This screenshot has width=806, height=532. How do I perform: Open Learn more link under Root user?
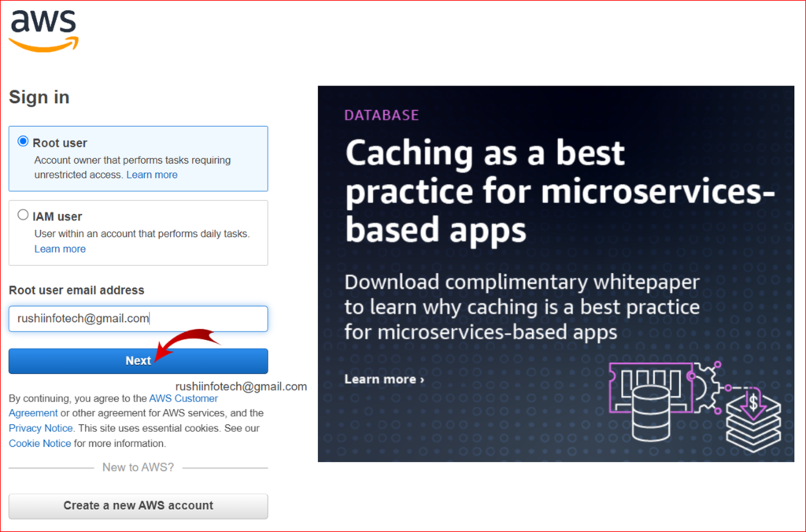pyautogui.click(x=152, y=175)
